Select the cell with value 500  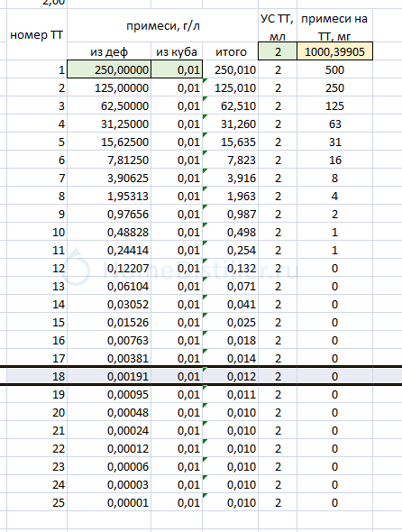point(334,69)
